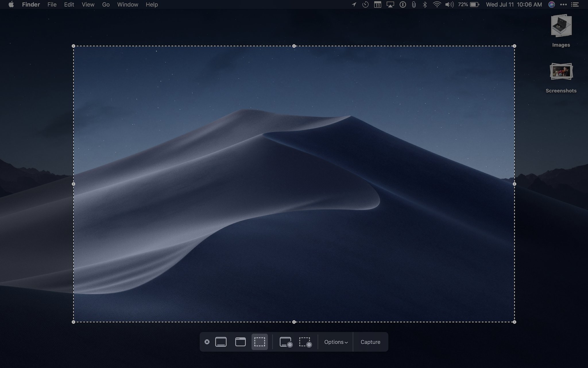This screenshot has height=368, width=588.
Task: Close the screenshot toolbar
Action: (207, 342)
